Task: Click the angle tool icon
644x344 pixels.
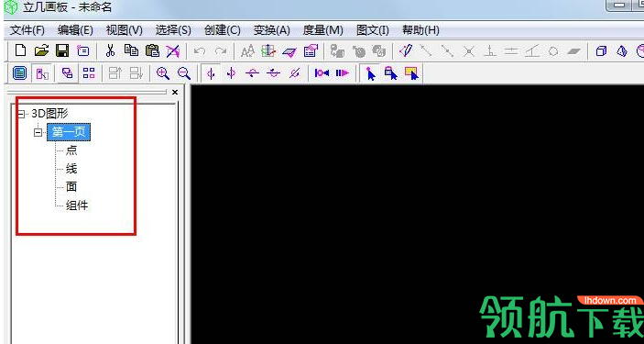Action: (532, 51)
